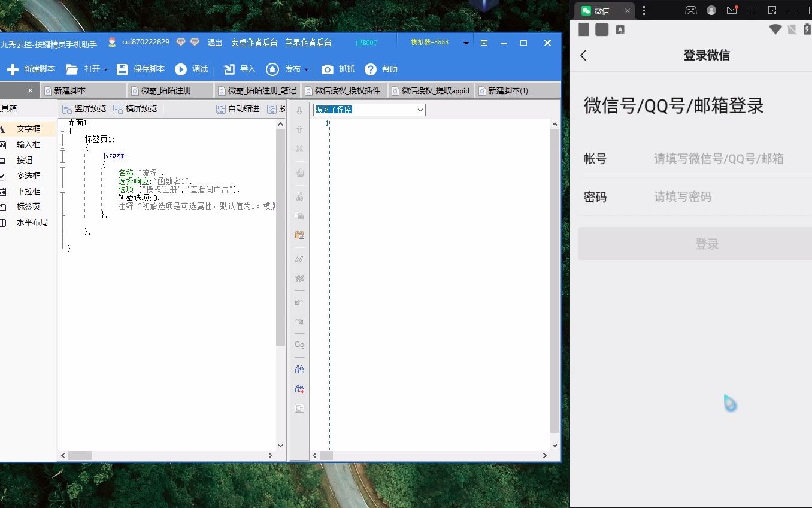Open the 抓抓 capture tool
This screenshot has height=508, width=812.
pyautogui.click(x=338, y=69)
